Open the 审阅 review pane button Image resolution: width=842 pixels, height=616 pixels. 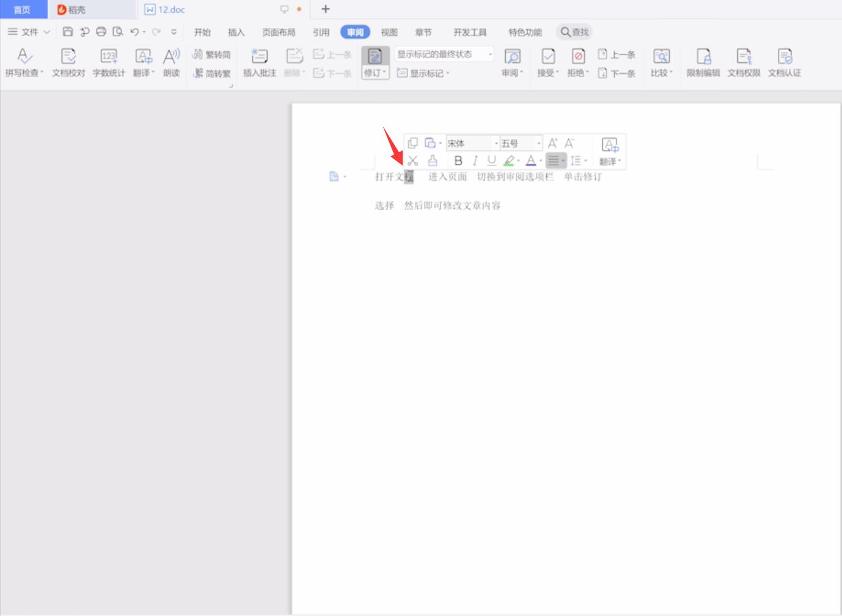(x=512, y=63)
